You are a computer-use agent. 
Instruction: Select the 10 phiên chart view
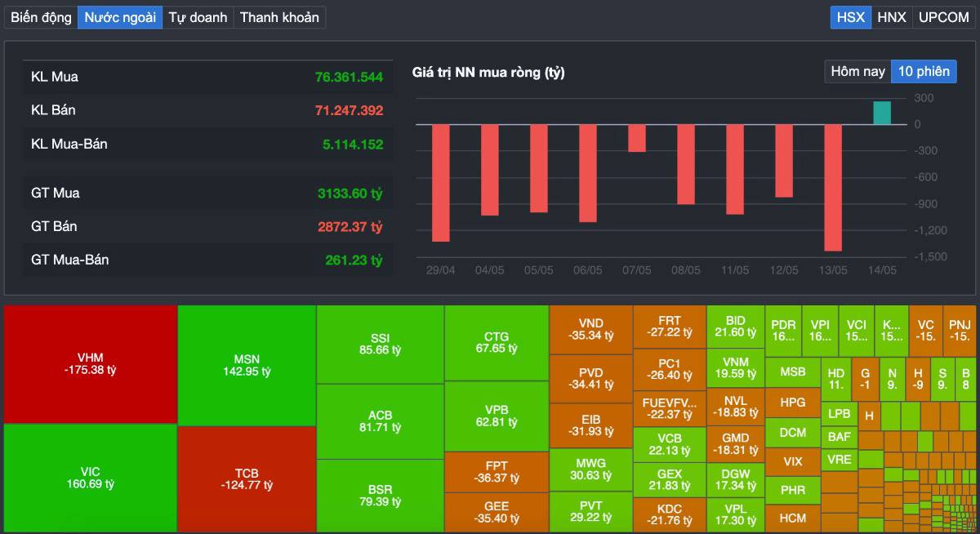924,72
